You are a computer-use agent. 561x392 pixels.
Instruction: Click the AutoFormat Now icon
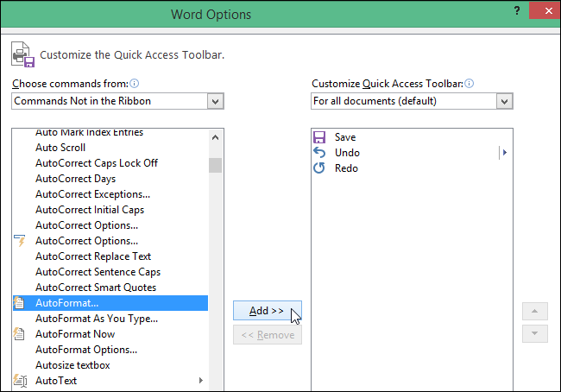click(21, 334)
